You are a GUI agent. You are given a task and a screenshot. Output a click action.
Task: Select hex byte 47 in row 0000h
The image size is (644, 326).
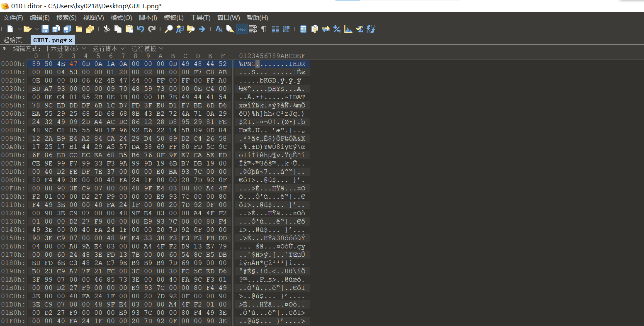tap(73, 64)
